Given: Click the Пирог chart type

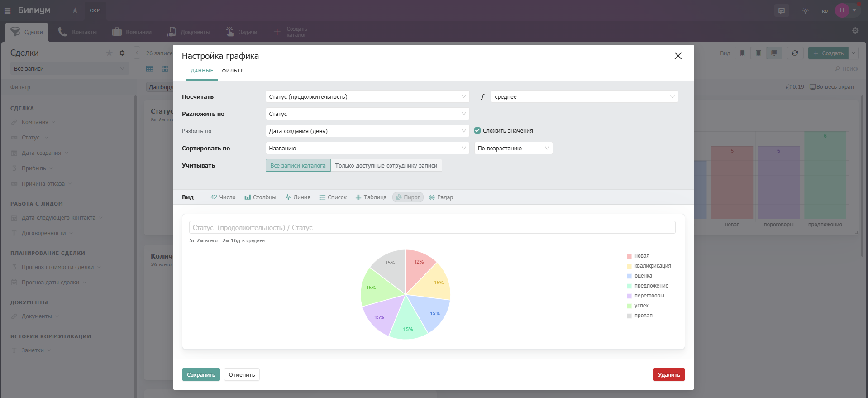Looking at the screenshot, I should click(x=408, y=197).
